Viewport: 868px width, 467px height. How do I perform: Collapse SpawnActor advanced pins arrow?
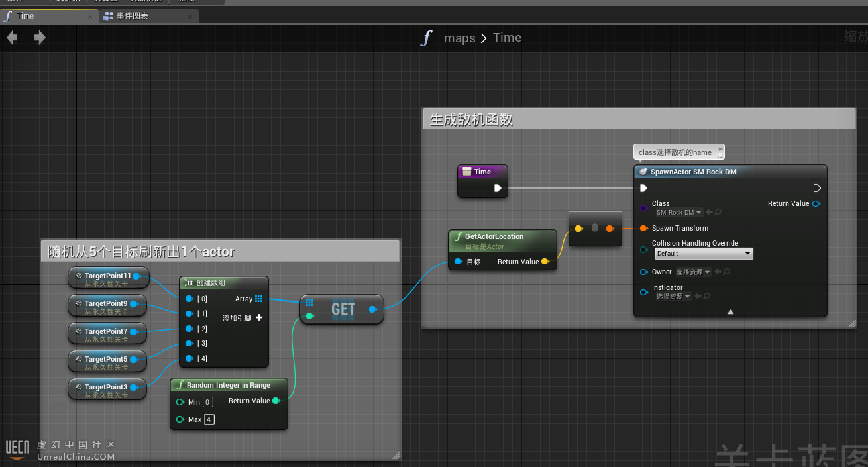click(x=730, y=311)
